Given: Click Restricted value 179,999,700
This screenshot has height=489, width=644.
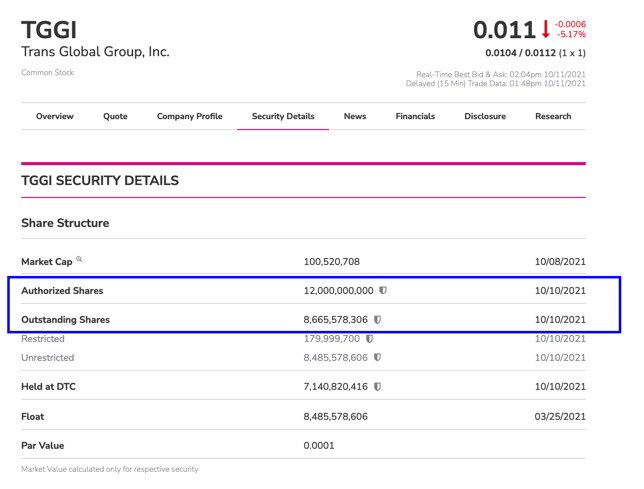Looking at the screenshot, I should (x=331, y=339).
